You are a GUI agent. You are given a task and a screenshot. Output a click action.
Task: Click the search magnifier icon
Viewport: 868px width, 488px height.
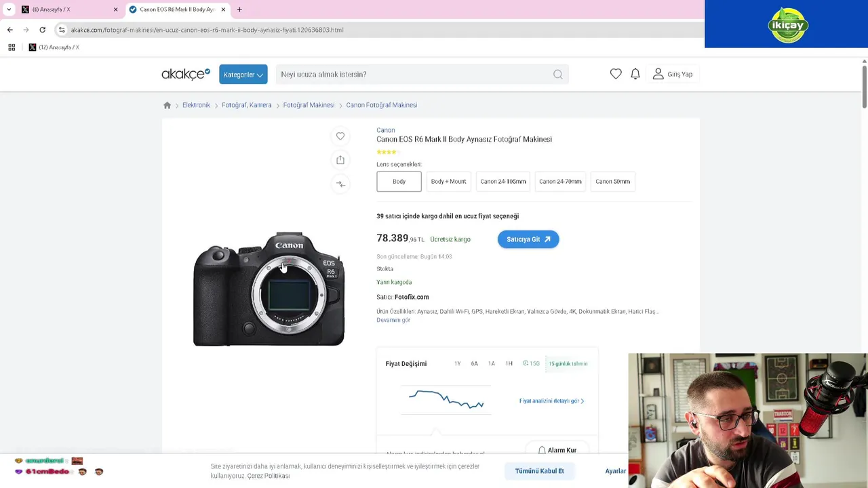[557, 75]
